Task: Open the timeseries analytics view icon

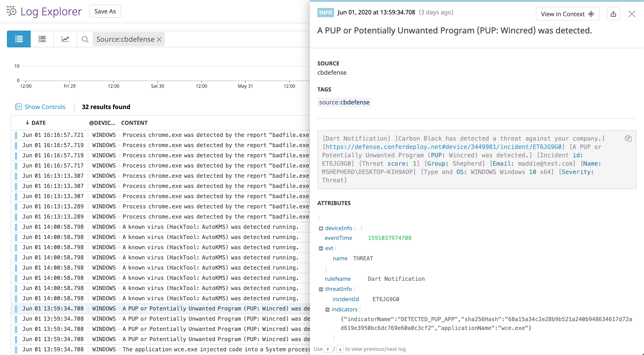Action: tap(65, 39)
